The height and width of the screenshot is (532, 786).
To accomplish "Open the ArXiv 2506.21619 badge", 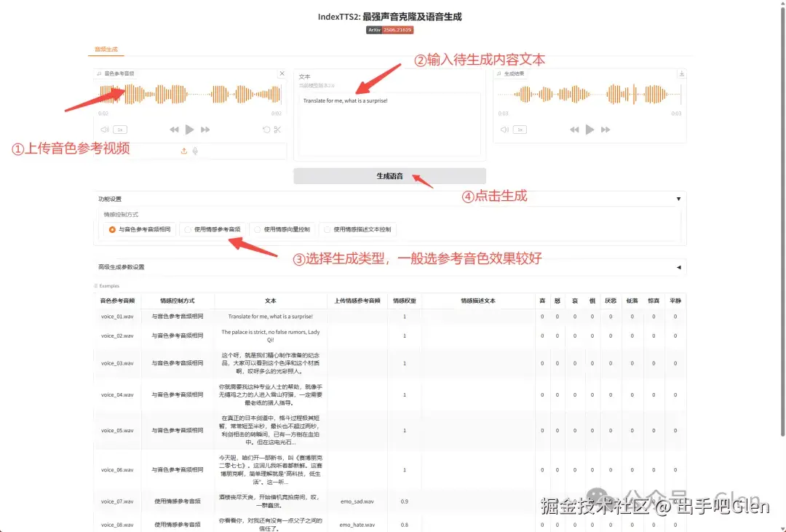I will click(390, 30).
